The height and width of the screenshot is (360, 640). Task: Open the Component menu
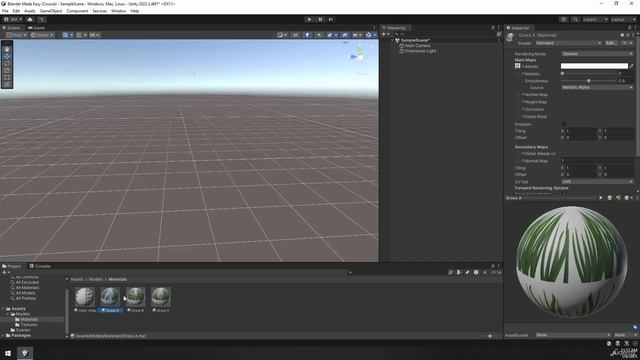pos(77,11)
